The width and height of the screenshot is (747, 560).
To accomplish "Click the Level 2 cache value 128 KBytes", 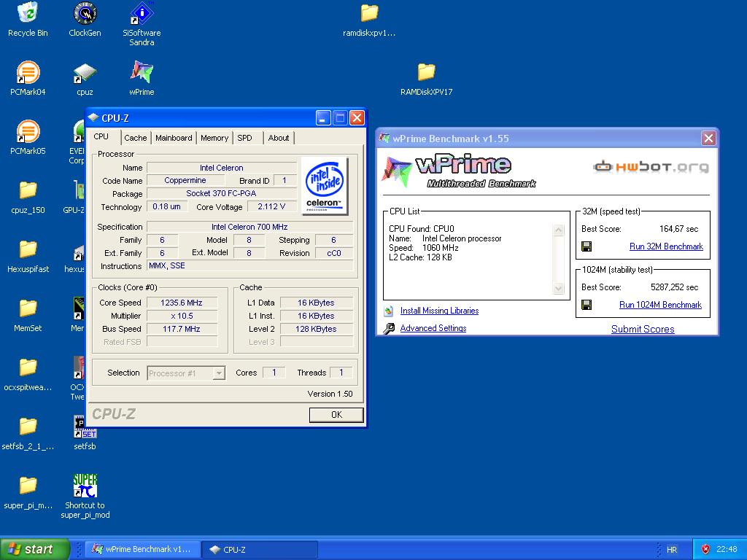I will tap(316, 329).
